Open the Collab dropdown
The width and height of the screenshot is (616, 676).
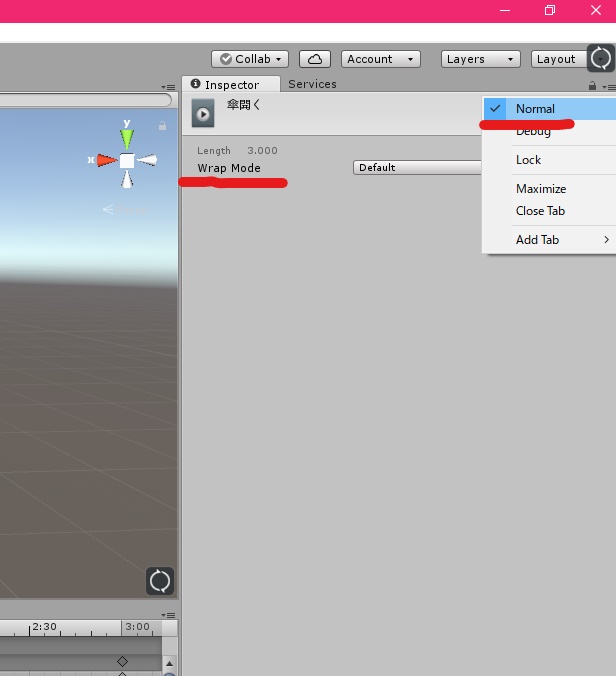pos(250,59)
